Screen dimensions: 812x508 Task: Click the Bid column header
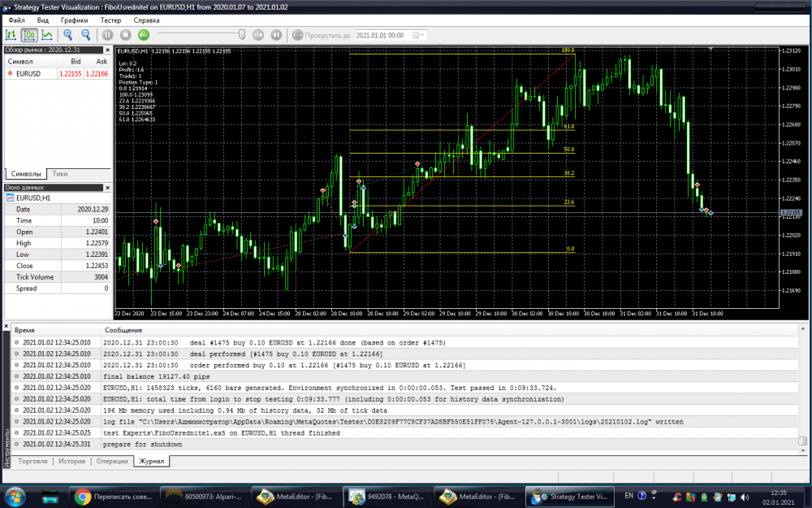[70, 61]
